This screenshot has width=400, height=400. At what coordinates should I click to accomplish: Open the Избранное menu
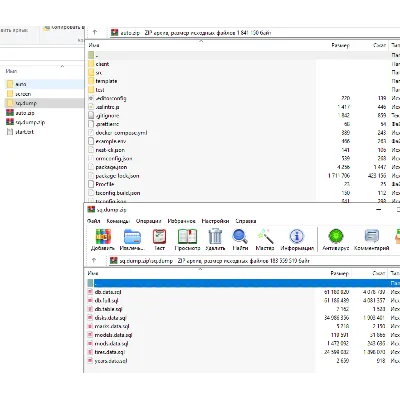[x=181, y=221]
